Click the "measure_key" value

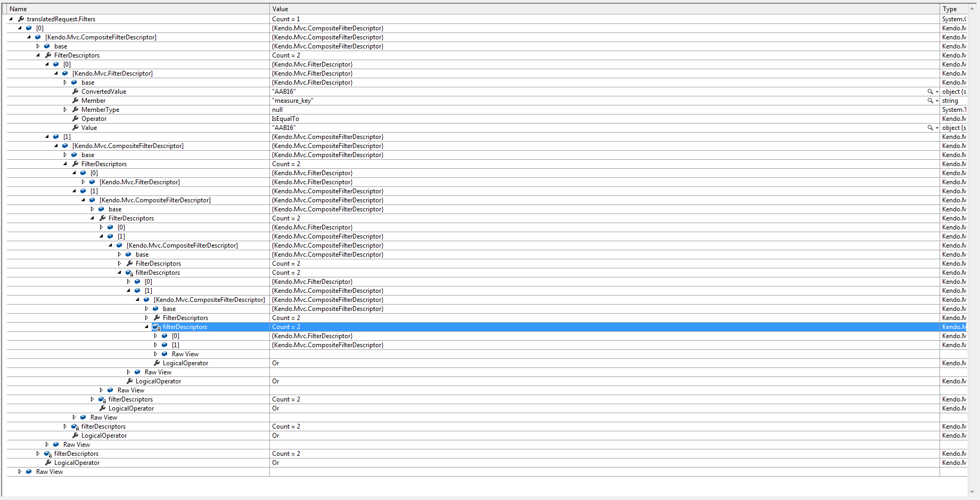(x=293, y=101)
